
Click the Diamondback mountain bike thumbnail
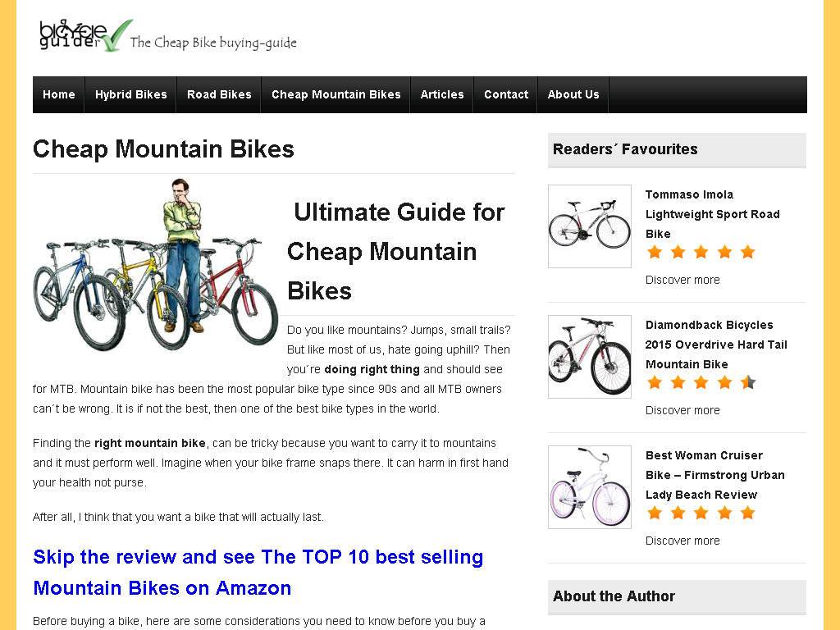(x=590, y=357)
